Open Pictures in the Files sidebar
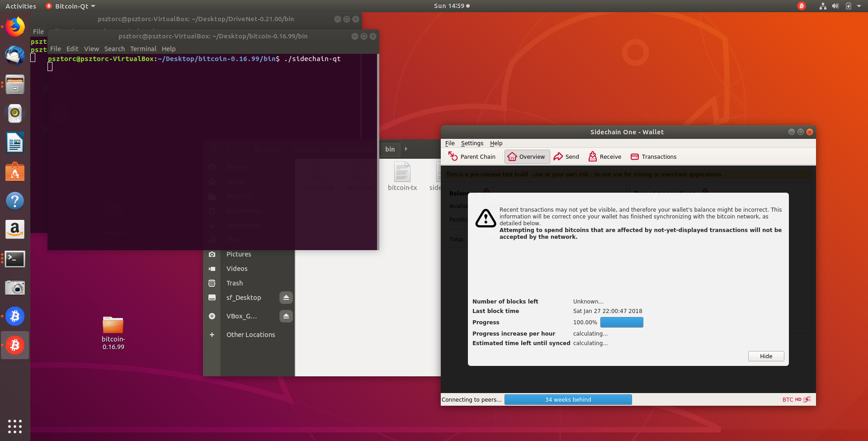This screenshot has height=441, width=868. coord(239,254)
